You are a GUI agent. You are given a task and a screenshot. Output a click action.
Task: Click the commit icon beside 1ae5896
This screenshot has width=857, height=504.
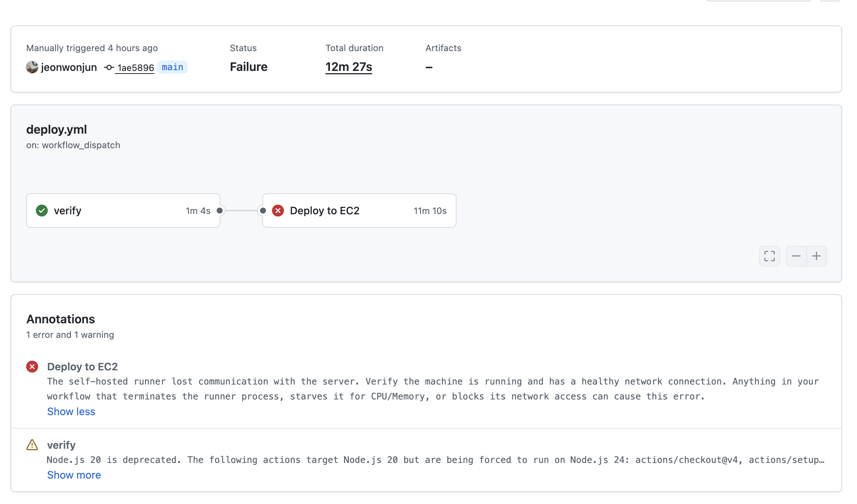coord(109,68)
